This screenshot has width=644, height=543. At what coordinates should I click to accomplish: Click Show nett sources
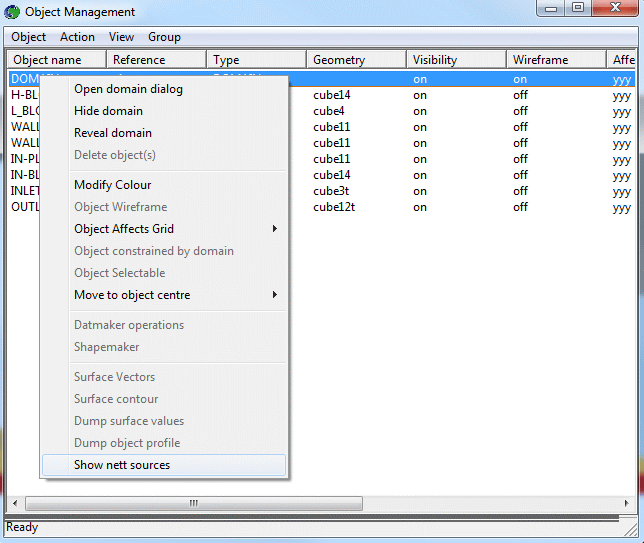pos(122,465)
